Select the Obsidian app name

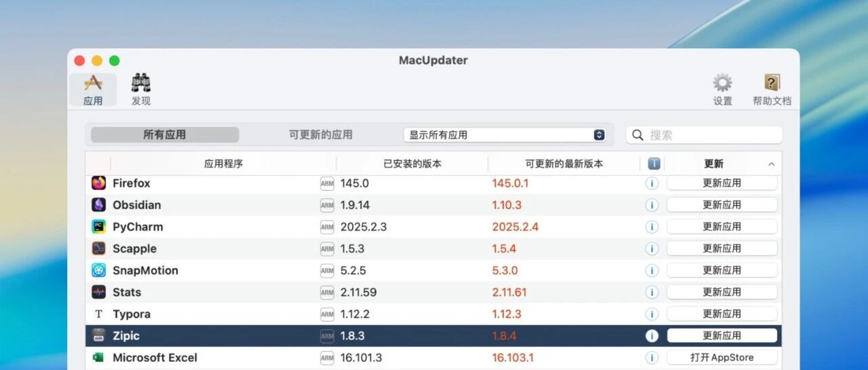coord(137,205)
